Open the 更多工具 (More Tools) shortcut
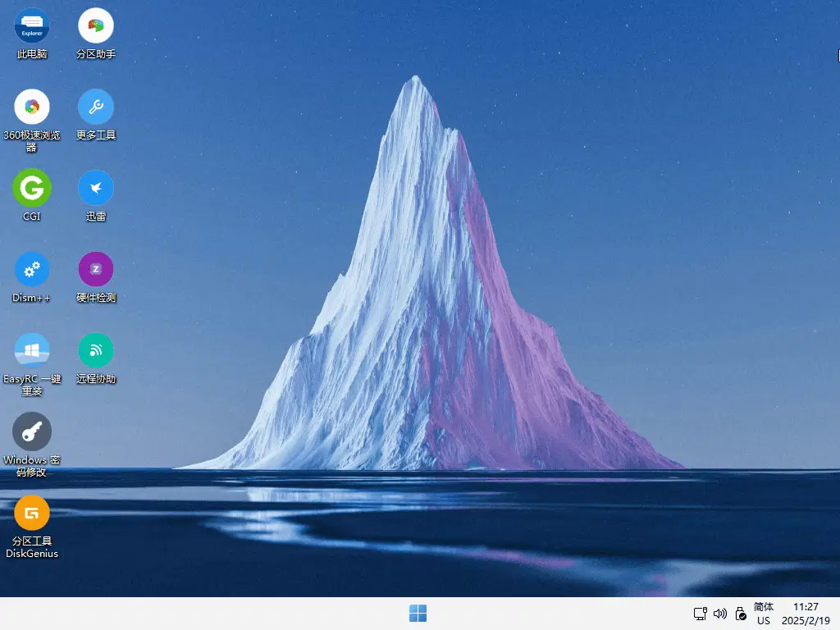This screenshot has height=630, width=840. point(95,107)
